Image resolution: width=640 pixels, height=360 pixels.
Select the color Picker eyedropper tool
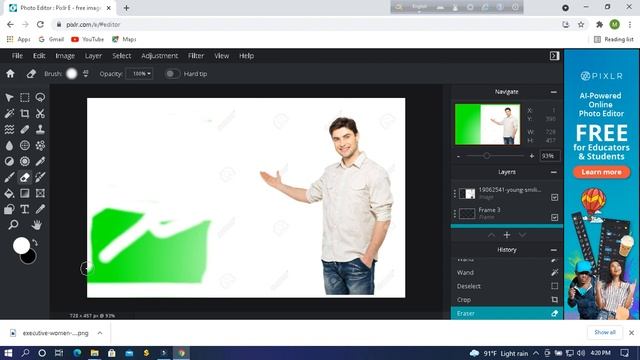point(40,209)
